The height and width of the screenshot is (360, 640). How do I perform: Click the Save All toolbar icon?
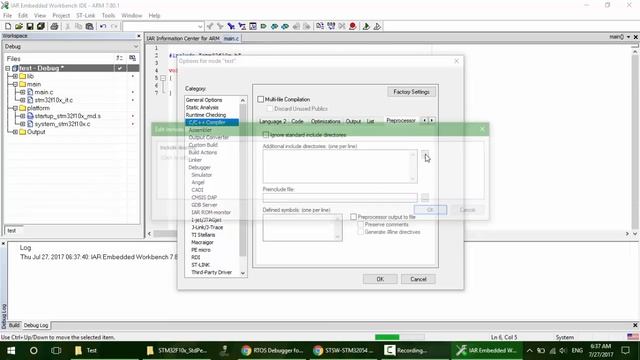[41, 27]
